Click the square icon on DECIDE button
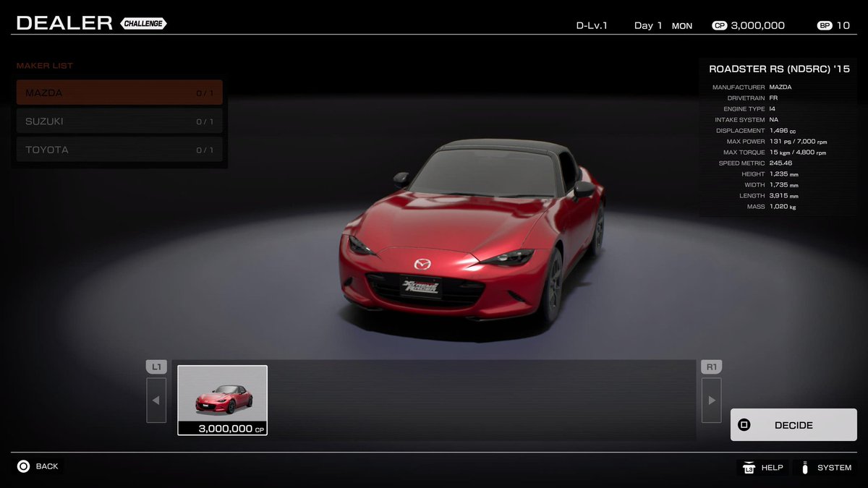 coord(744,425)
